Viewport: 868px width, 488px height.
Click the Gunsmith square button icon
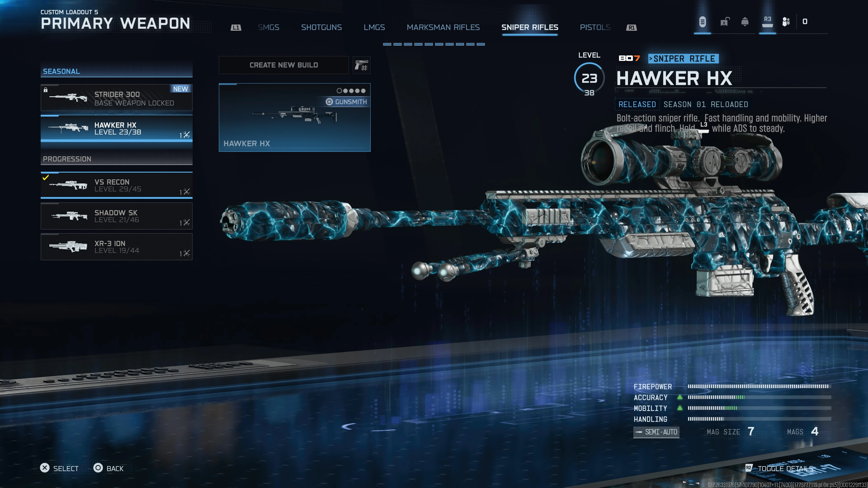(329, 102)
